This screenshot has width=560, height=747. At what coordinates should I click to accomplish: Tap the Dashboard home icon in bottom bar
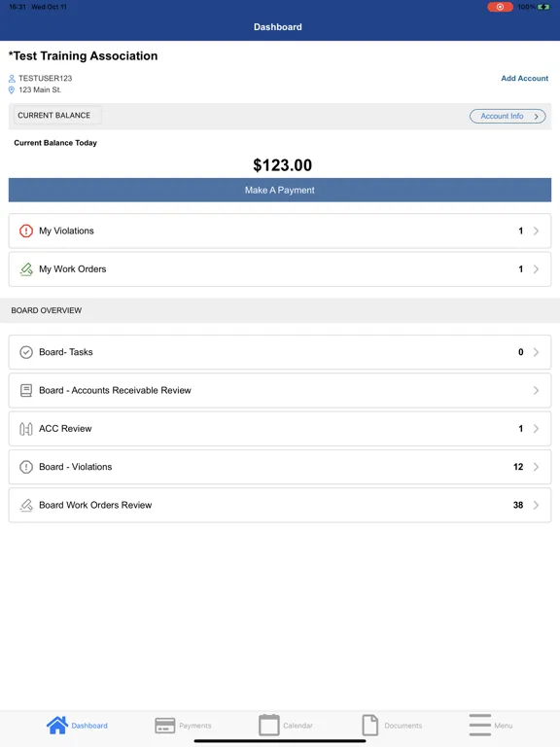pos(57,725)
